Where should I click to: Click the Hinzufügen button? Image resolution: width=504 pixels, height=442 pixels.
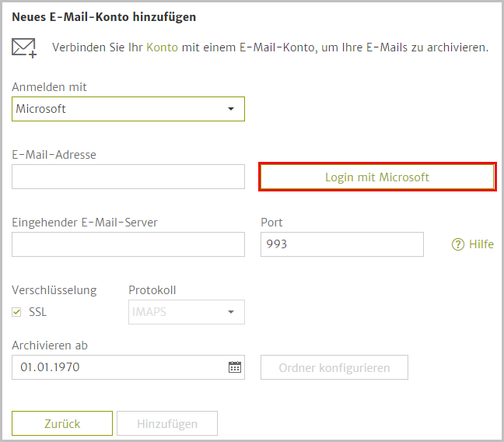tap(167, 423)
